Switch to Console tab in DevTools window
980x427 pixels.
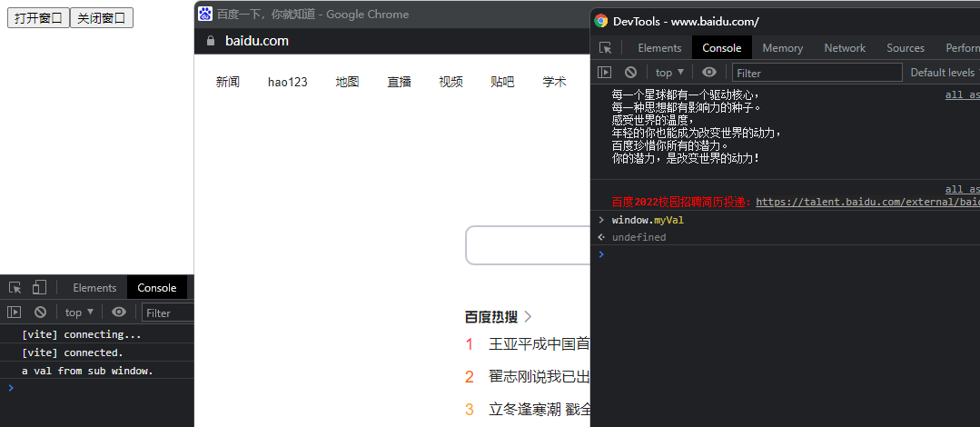point(722,48)
